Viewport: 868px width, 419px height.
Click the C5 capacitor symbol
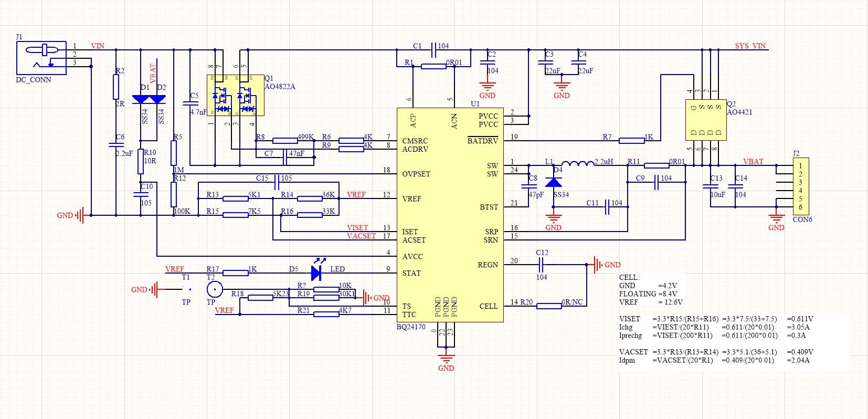190,103
